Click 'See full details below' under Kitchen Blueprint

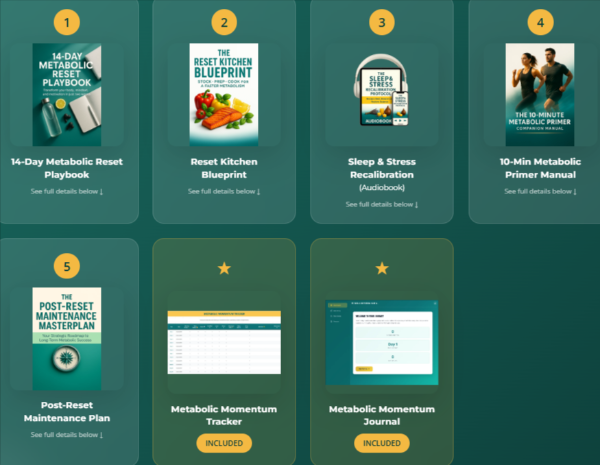[224, 191]
